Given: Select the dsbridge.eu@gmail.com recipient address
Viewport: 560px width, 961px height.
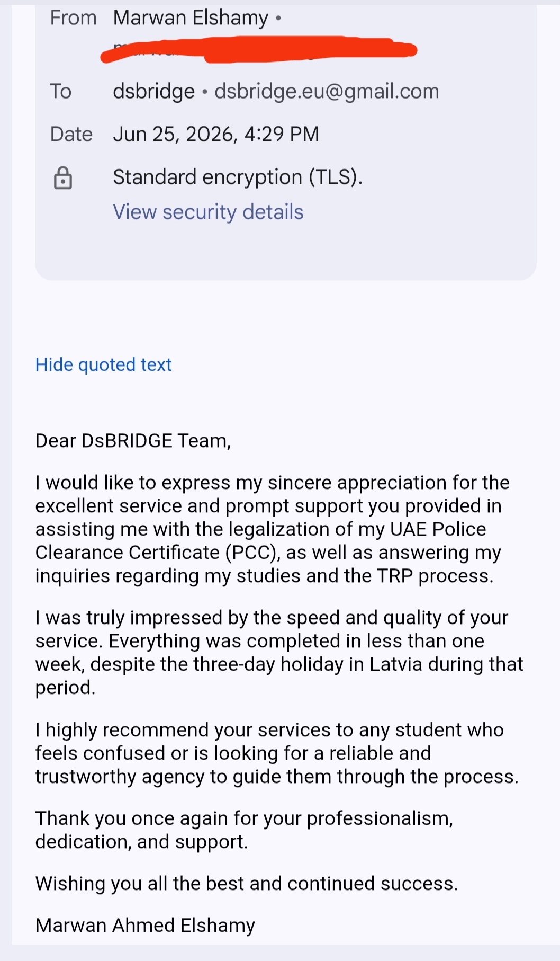Looking at the screenshot, I should (327, 91).
